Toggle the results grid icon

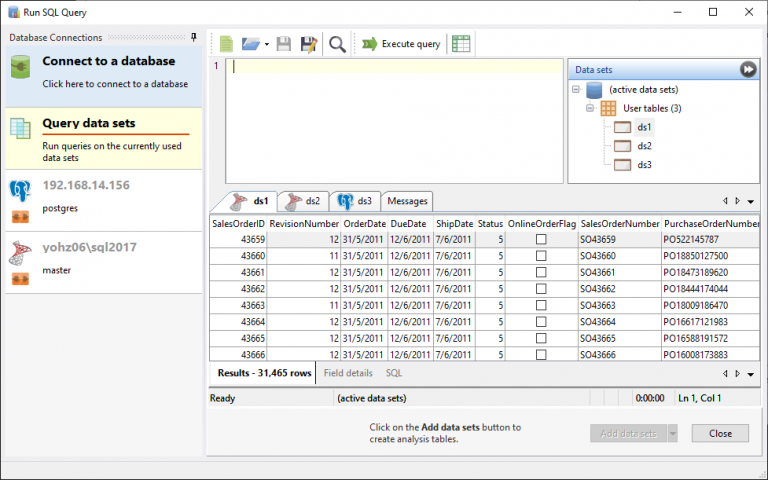click(x=461, y=44)
